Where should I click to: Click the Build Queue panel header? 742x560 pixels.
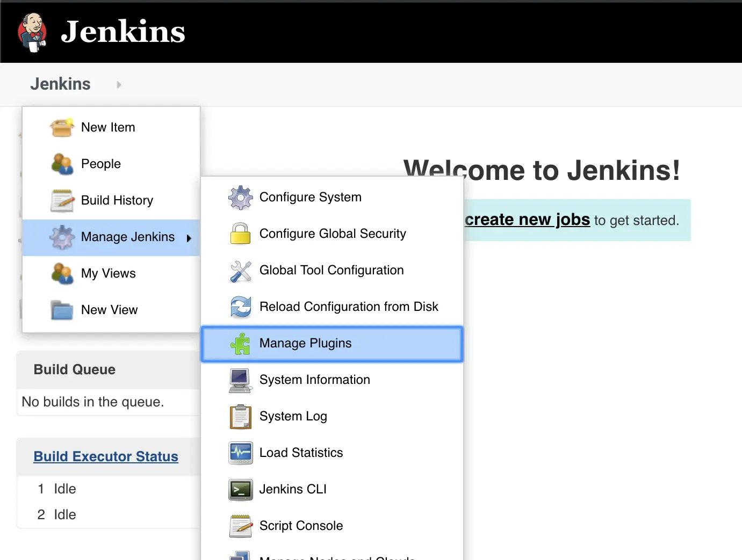(108, 369)
